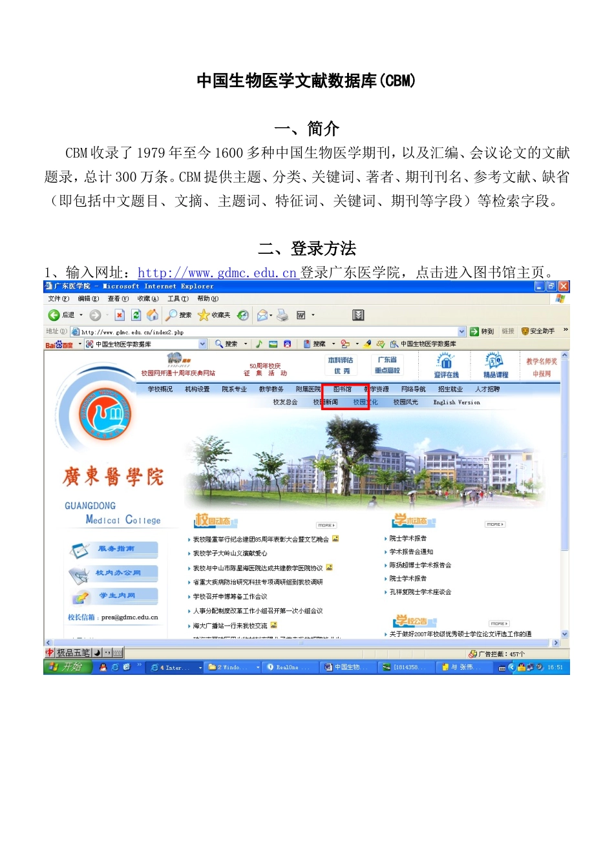This screenshot has width=614, height=868.
Task: Click the IE Forward arrow button
Action: [x=95, y=315]
